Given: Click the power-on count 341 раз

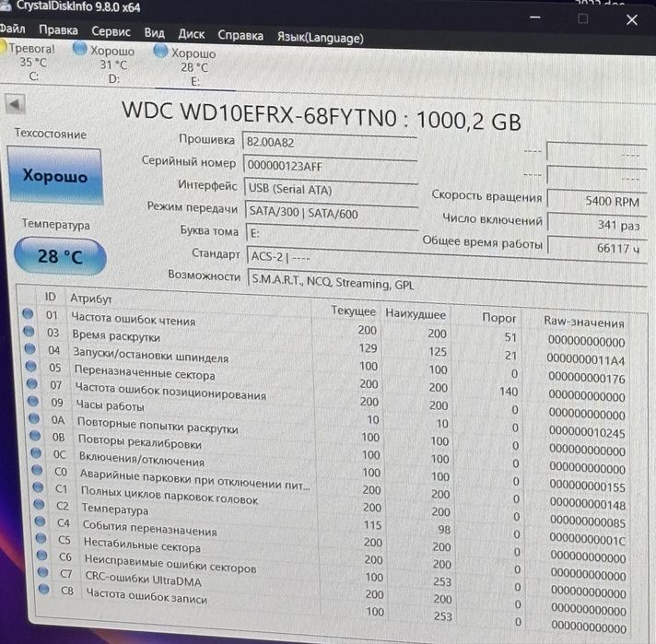Looking at the screenshot, I should pyautogui.click(x=596, y=224).
